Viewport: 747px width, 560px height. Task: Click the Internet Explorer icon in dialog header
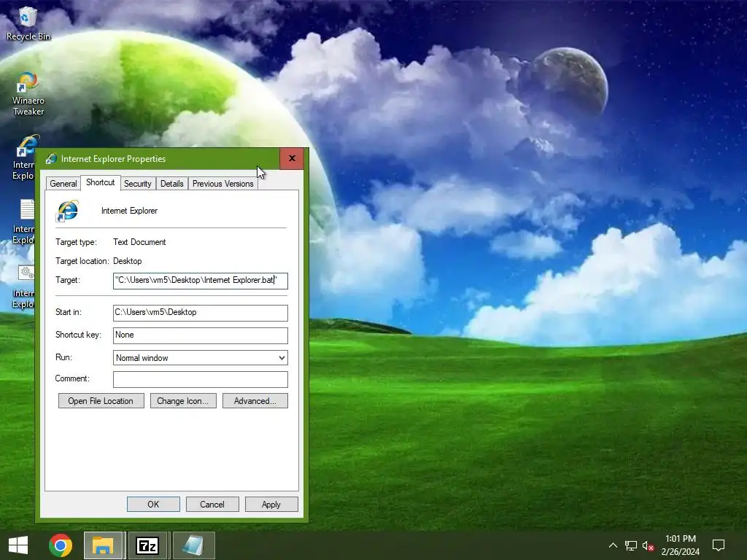click(x=67, y=211)
